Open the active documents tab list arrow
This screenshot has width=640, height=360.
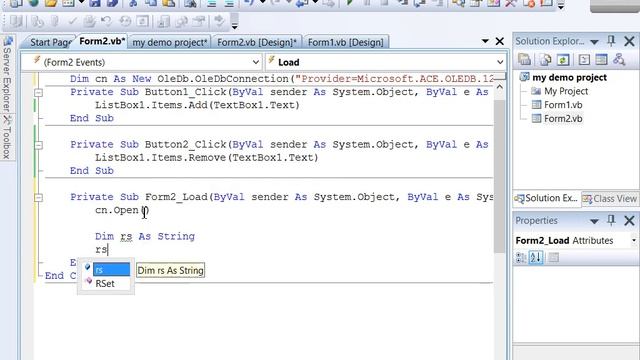point(485,41)
